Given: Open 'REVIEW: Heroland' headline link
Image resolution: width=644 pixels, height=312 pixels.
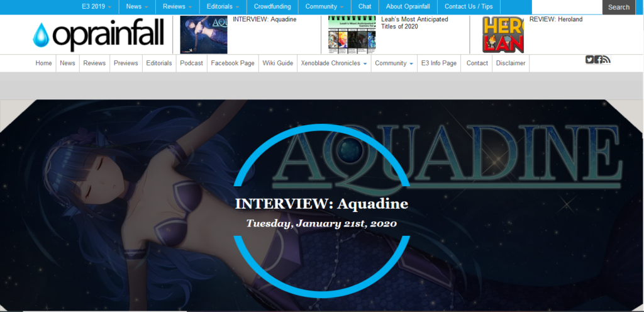Looking at the screenshot, I should [x=556, y=19].
